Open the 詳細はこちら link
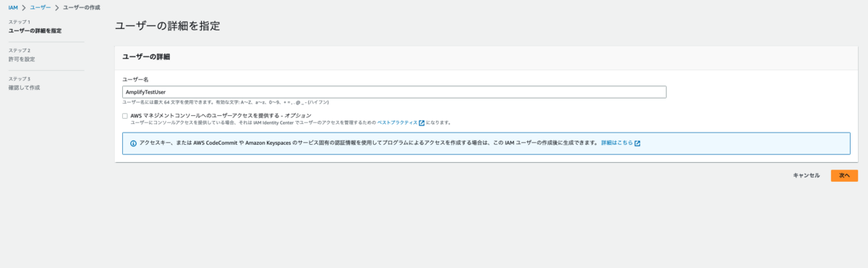 click(617, 143)
